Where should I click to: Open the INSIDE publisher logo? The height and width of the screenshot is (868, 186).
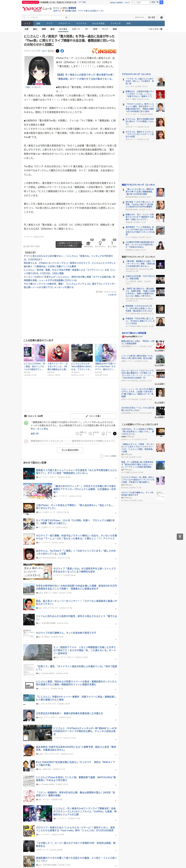(x=104, y=51)
